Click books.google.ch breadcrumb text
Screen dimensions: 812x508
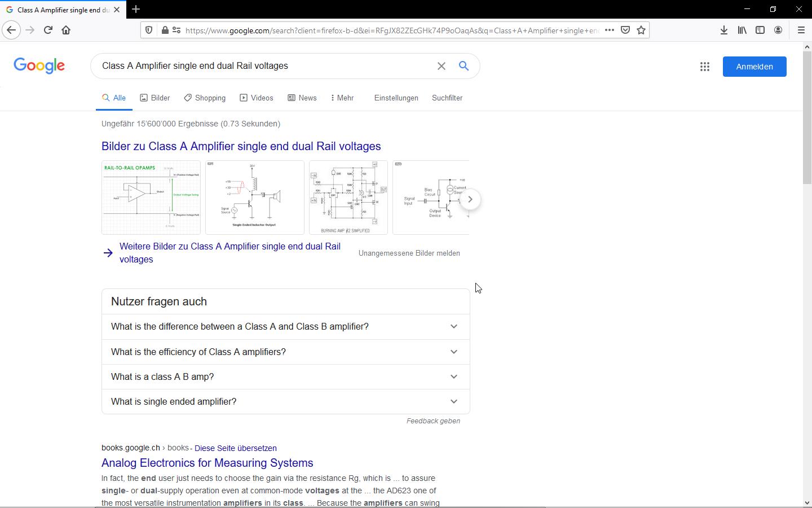click(x=131, y=448)
